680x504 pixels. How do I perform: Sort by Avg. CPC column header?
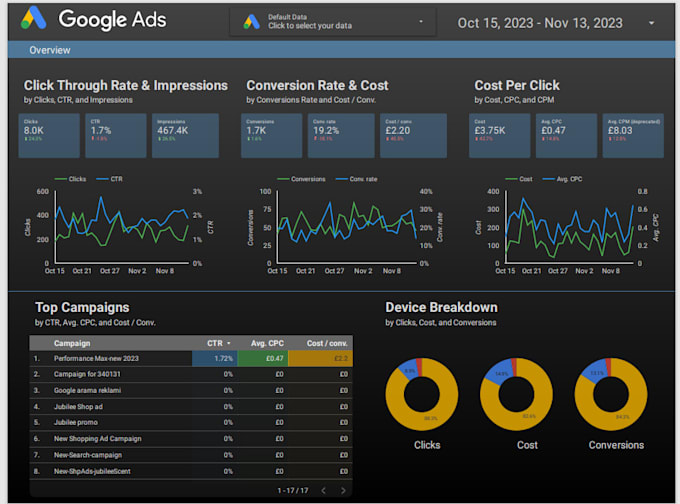(x=267, y=344)
